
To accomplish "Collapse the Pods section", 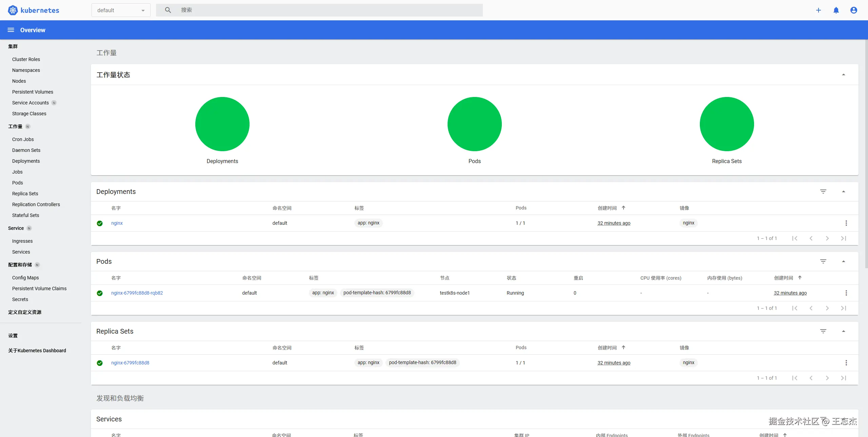I will click(843, 261).
